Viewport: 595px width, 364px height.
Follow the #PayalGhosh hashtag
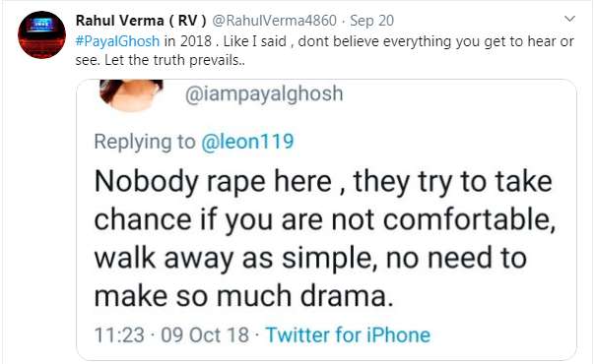[x=117, y=41]
